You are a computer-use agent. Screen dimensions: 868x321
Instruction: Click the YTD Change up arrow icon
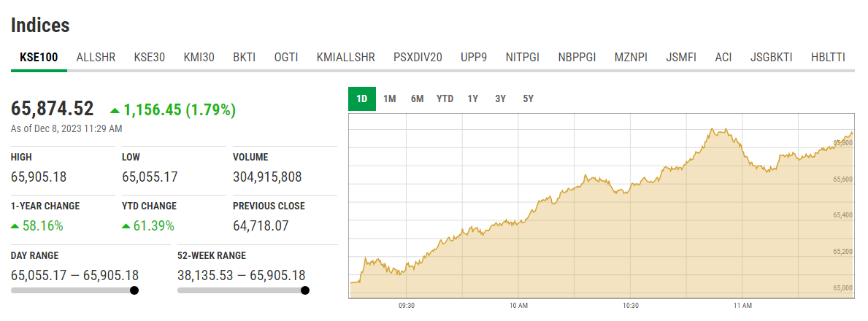[x=126, y=226]
